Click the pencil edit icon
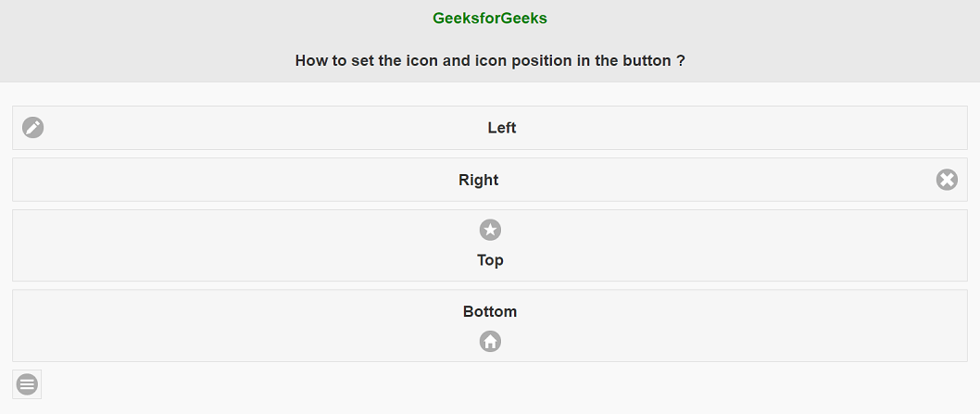This screenshot has height=414, width=980. (33, 128)
